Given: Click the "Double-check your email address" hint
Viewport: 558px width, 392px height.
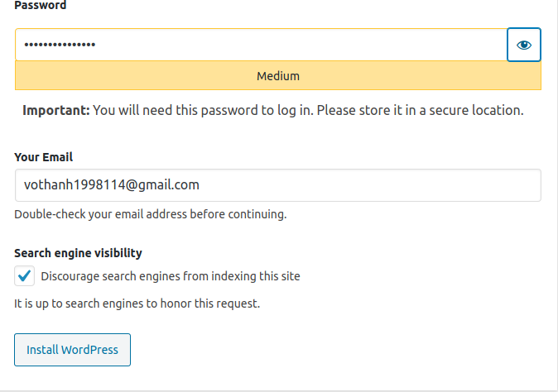Looking at the screenshot, I should coord(150,214).
